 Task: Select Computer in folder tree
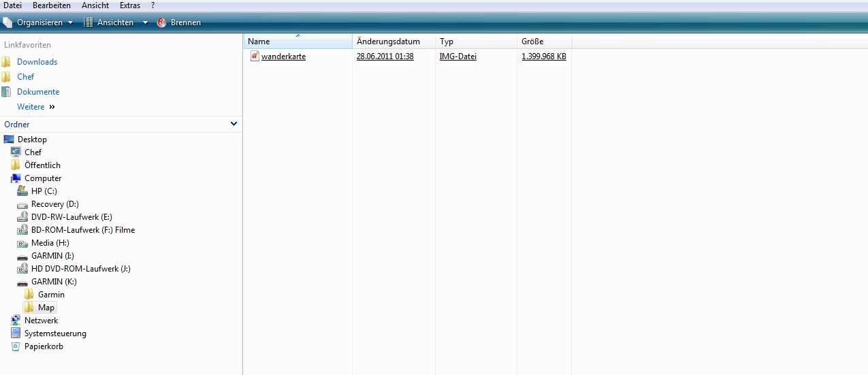point(43,178)
